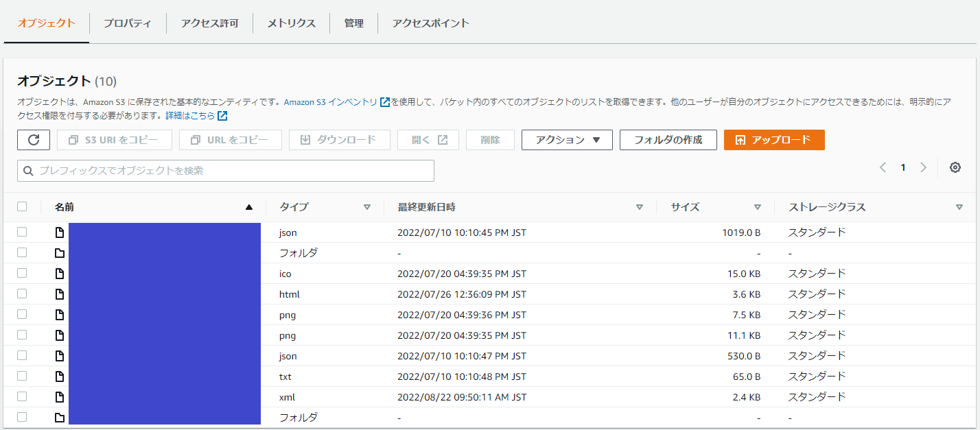Click the next page chevron icon

[x=924, y=167]
